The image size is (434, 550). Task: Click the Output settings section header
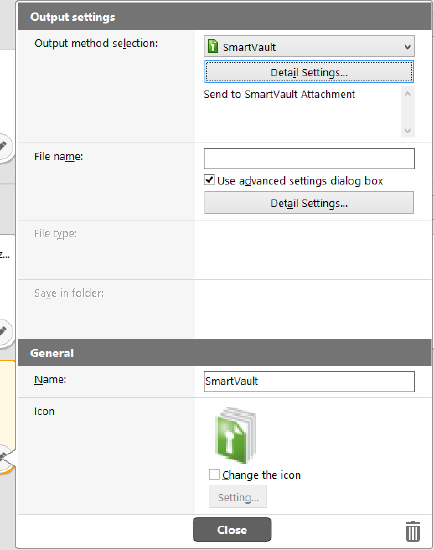225,17
